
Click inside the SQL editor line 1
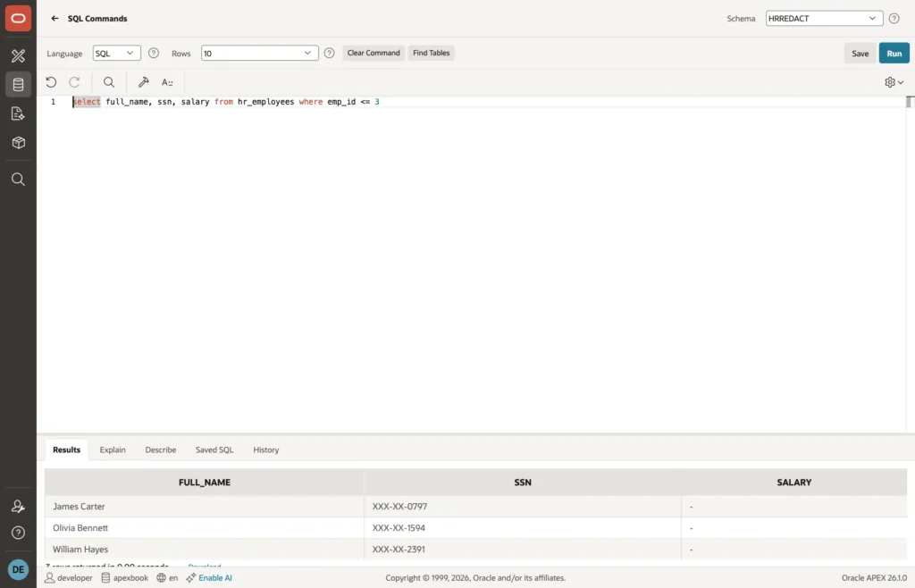click(x=488, y=102)
